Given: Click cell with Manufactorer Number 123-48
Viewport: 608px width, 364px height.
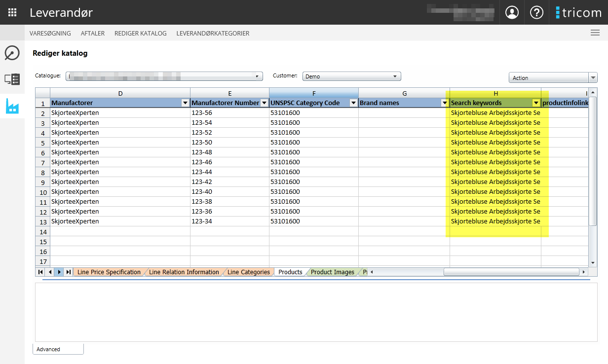Looking at the screenshot, I should (229, 152).
